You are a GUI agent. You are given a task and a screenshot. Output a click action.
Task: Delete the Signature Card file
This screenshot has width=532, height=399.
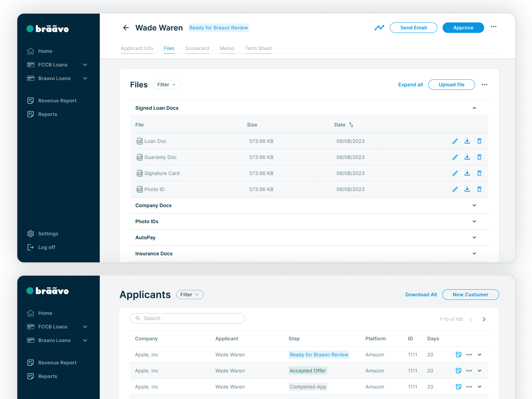click(x=479, y=173)
